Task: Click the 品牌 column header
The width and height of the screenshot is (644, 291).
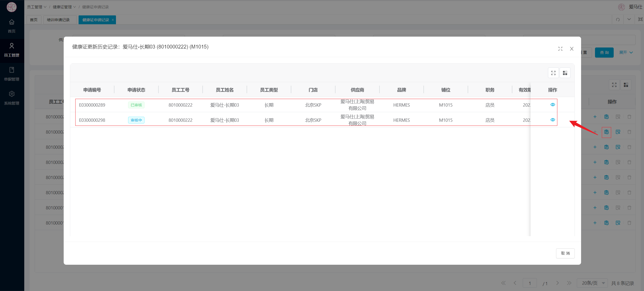Action: click(401, 90)
